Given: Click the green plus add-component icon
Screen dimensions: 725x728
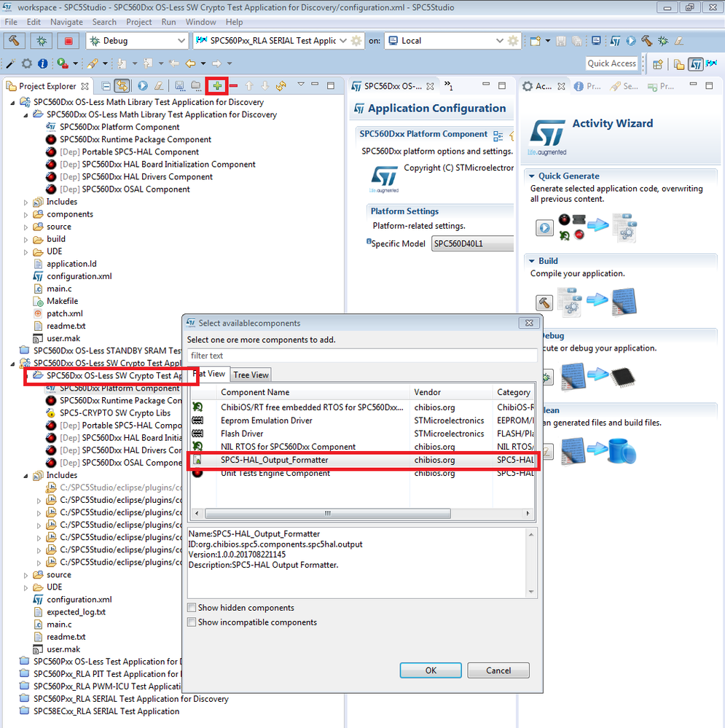Looking at the screenshot, I should coord(216,86).
